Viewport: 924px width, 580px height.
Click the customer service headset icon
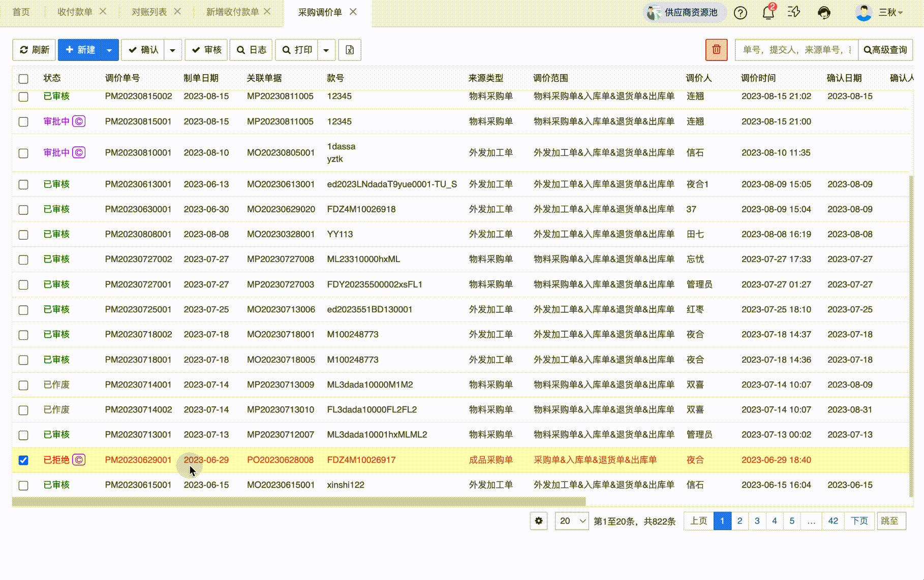(x=824, y=13)
